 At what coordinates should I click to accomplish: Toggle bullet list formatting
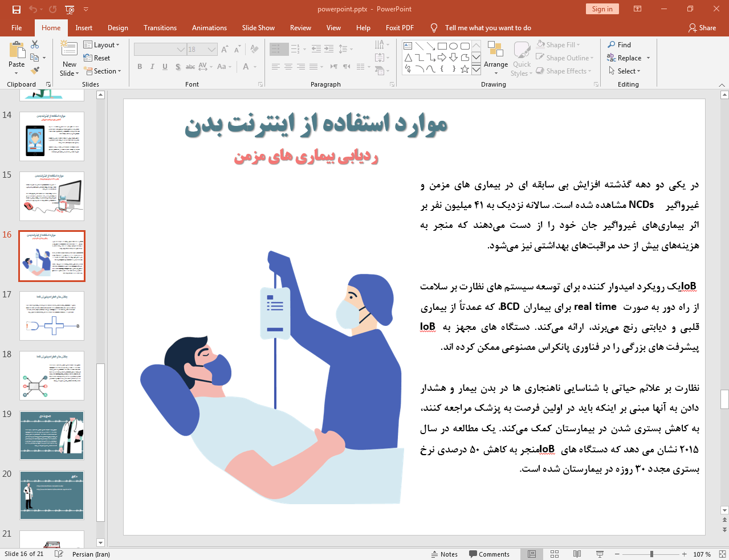click(x=276, y=50)
